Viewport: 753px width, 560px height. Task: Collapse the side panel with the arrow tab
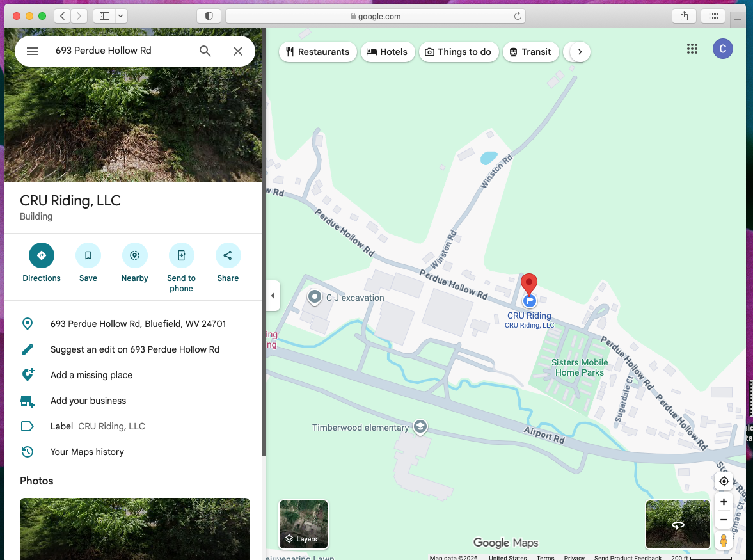pos(273,296)
